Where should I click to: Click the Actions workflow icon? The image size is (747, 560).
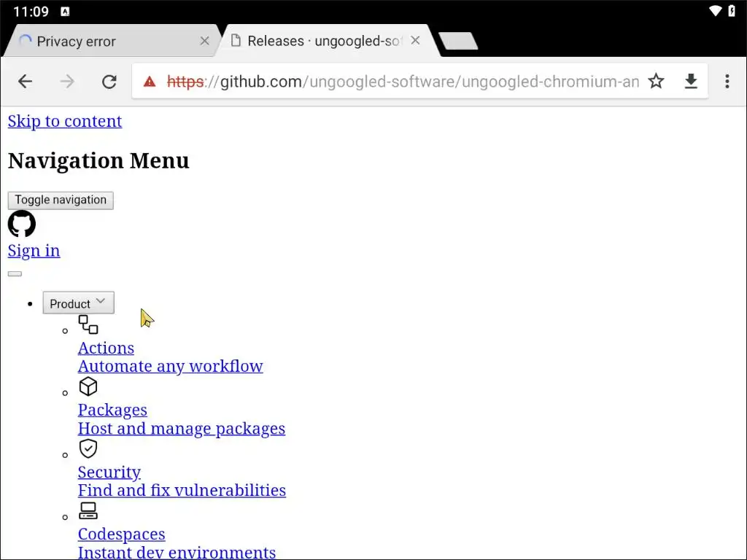tap(88, 324)
